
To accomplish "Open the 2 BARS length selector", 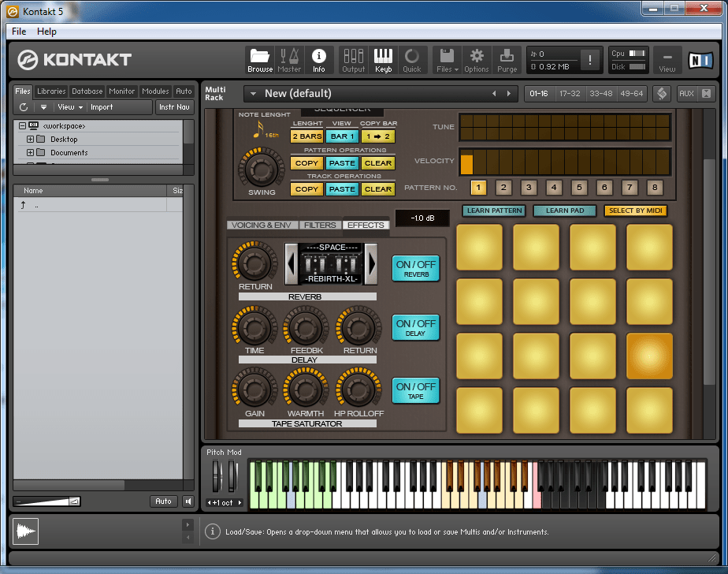I will pos(307,136).
